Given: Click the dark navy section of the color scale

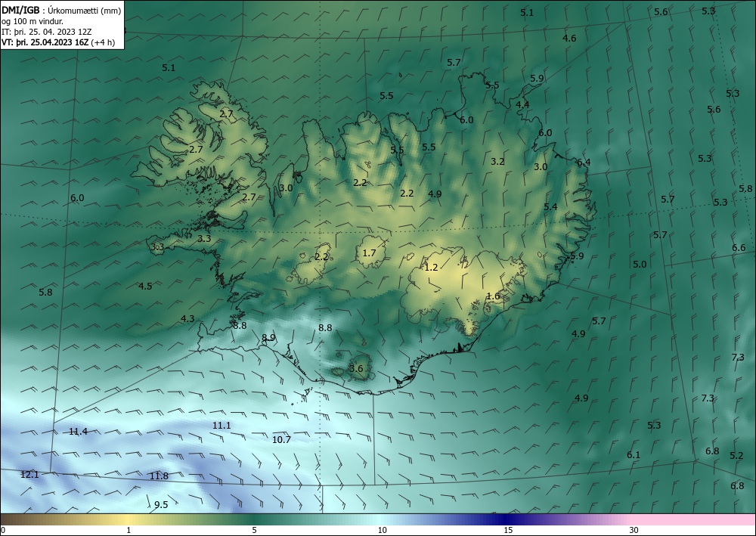Looking at the screenshot, I should tap(503, 519).
